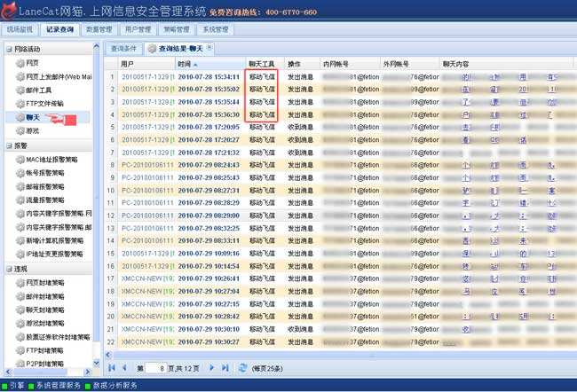This screenshot has height=392, width=577.
Task: Collapse the 报警 tree group
Action: coord(9,145)
